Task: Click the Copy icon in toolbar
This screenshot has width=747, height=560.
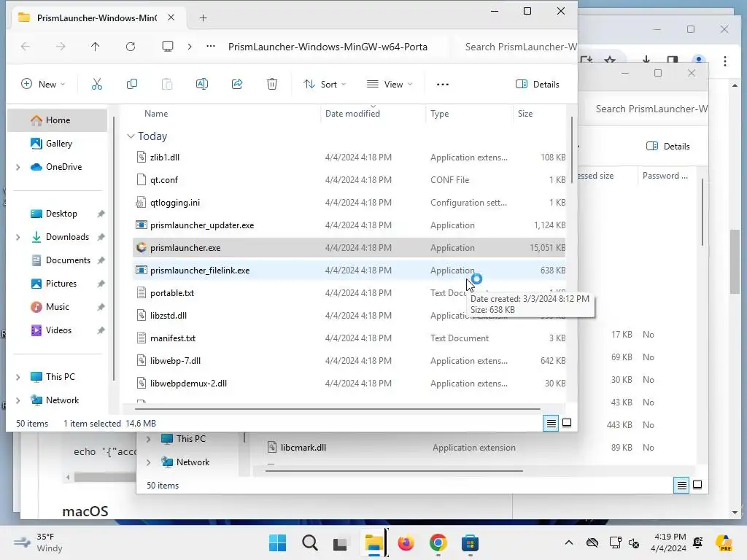Action: (132, 85)
